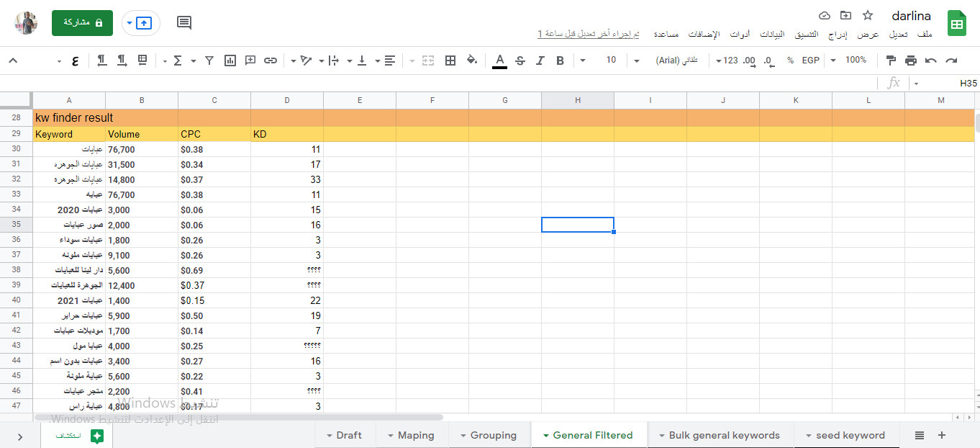The image size is (980, 448).
Task: Open the account avatar
Action: tap(27, 22)
